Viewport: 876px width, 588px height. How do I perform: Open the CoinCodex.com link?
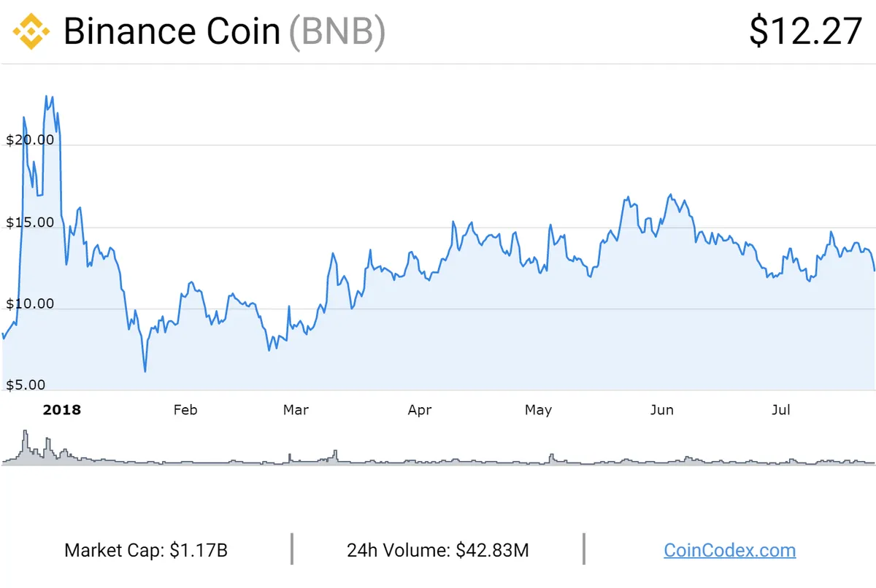tap(729, 550)
